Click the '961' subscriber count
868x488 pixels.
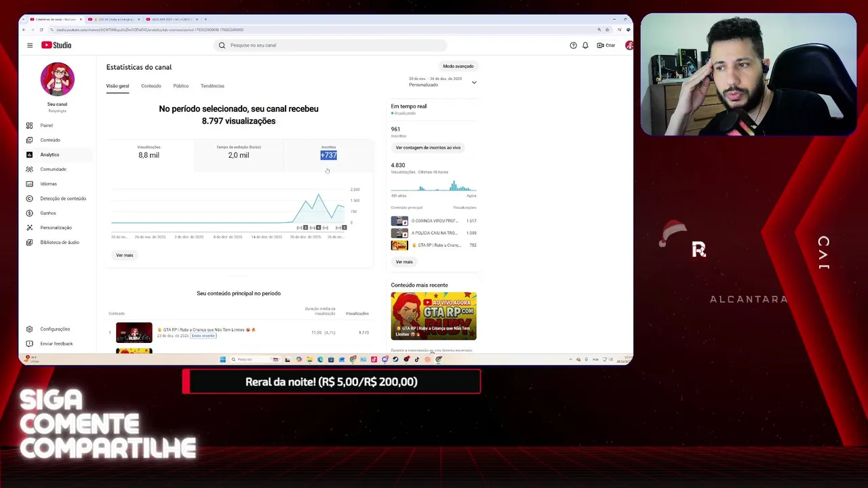395,129
